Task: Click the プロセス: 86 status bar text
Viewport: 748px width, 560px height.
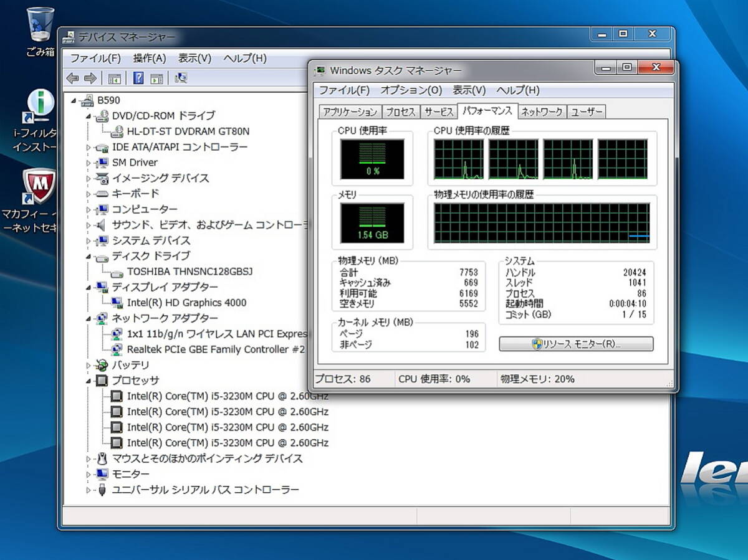Action: coord(342,379)
